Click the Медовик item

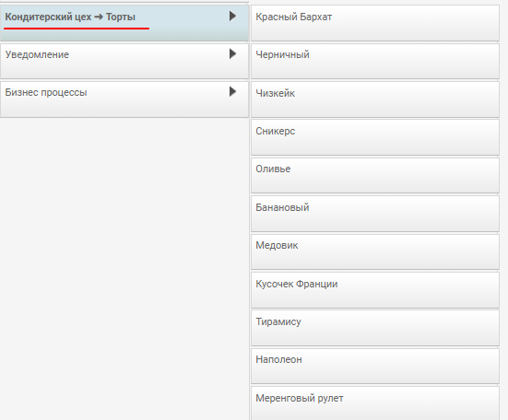point(375,251)
